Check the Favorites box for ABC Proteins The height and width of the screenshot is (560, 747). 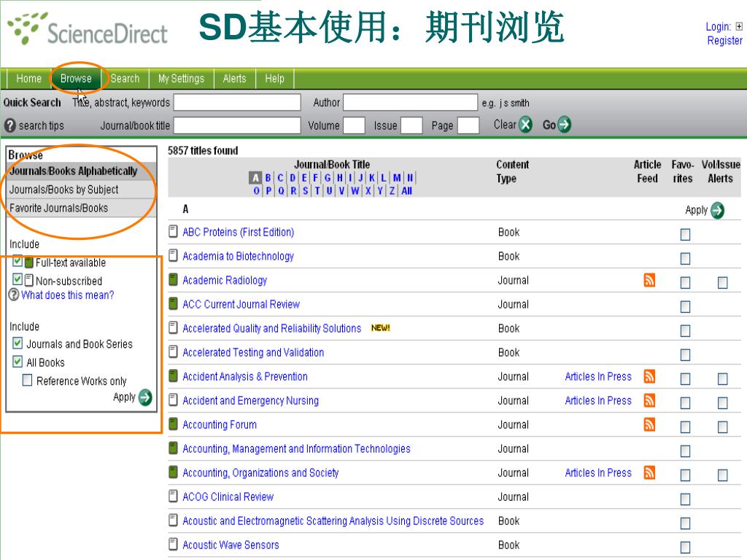point(685,234)
